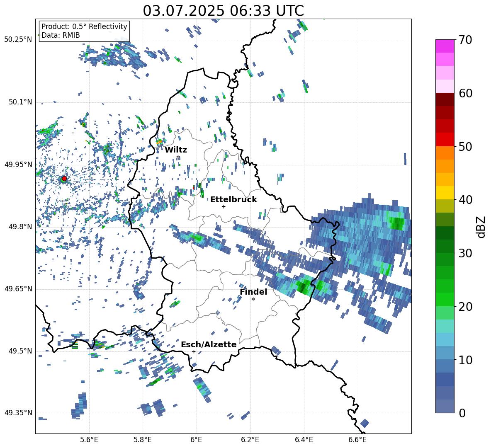Click the Data: RMIB text
Screen dimensions: 491x448
point(61,35)
